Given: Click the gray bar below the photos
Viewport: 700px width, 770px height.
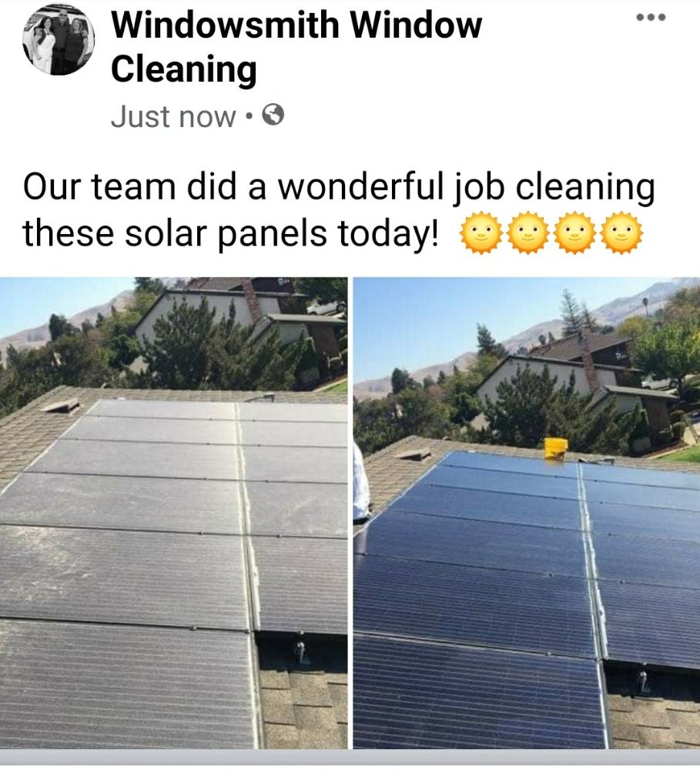Looking at the screenshot, I should tap(350, 759).
